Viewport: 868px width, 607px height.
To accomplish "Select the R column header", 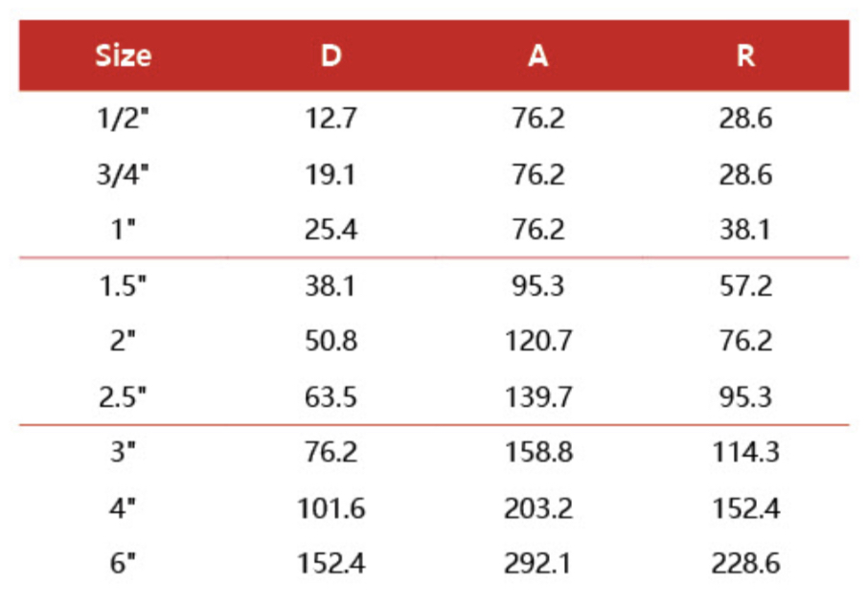I will tap(745, 56).
